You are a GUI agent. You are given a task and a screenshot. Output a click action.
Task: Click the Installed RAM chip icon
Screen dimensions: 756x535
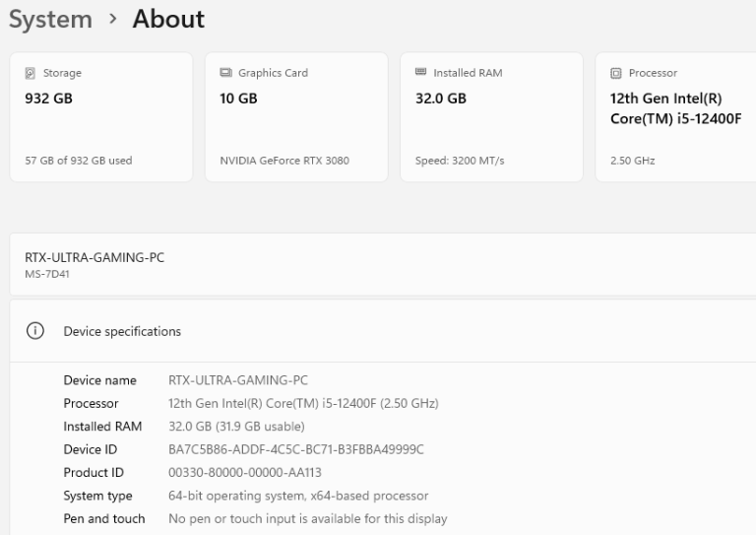click(420, 73)
